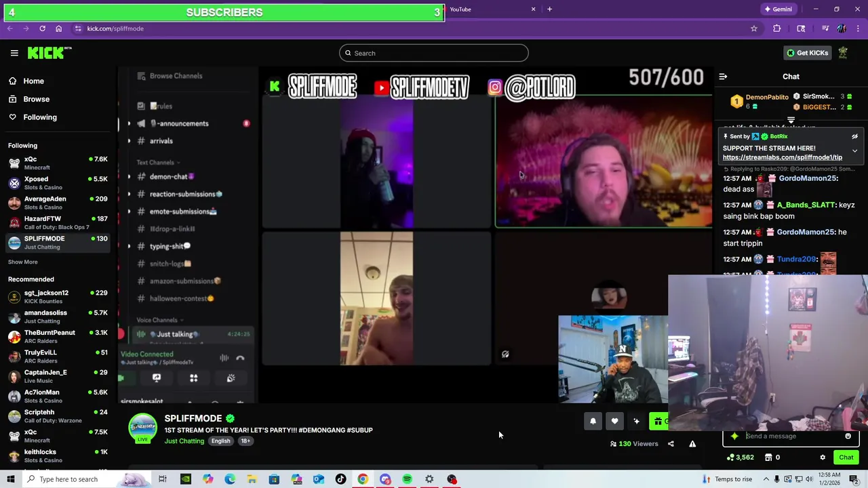Open the Chrome three-dot menu
This screenshot has height=488, width=868.
(x=858, y=28)
